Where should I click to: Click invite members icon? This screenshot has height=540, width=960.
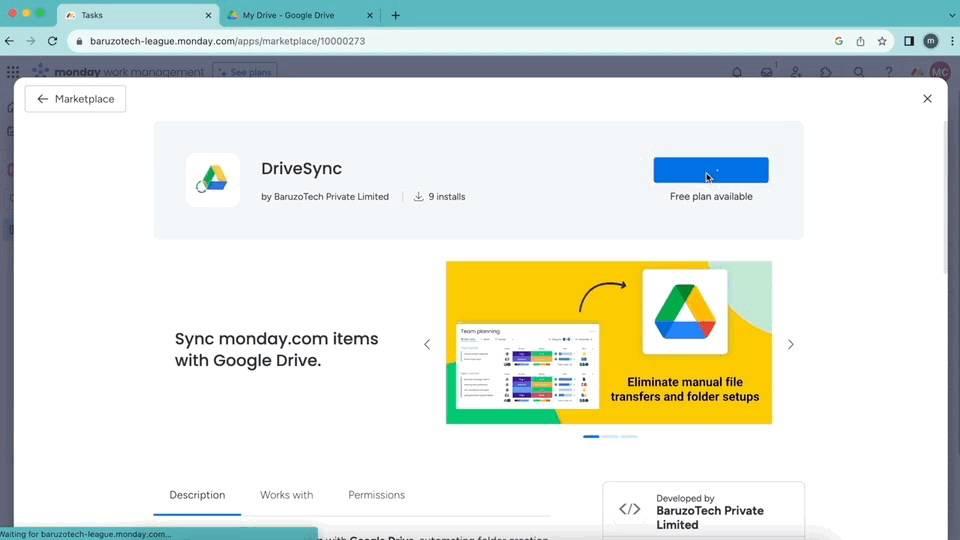pos(796,72)
